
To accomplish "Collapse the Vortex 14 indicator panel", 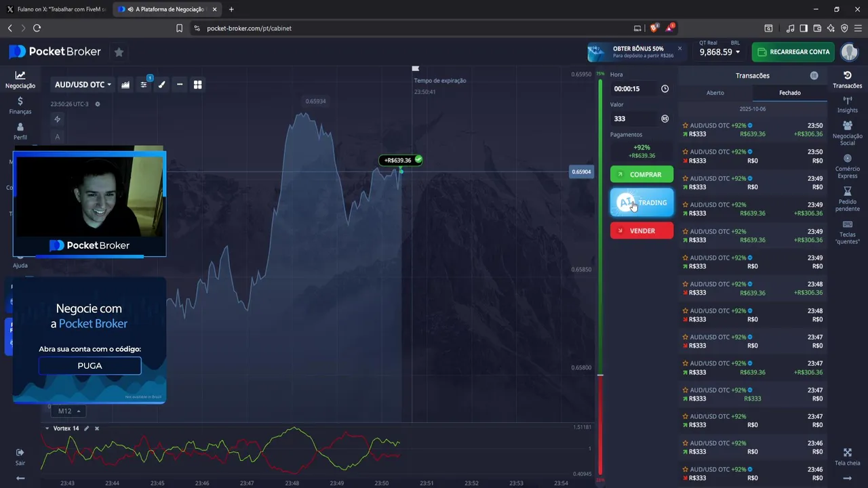I will [47, 428].
